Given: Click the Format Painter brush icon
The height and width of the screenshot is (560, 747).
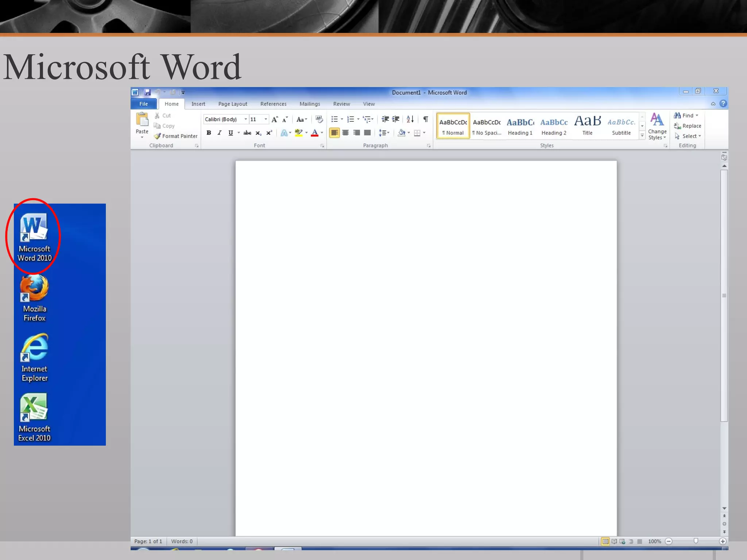Looking at the screenshot, I should pos(158,136).
